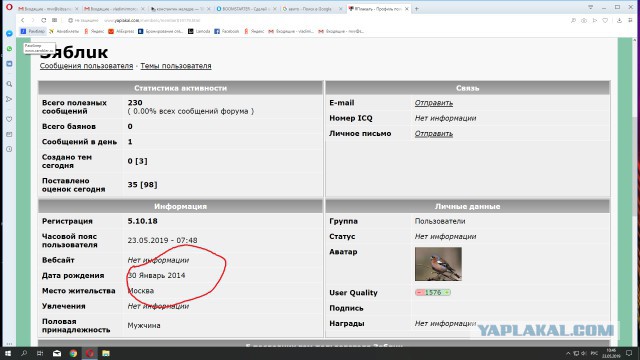The height and width of the screenshot is (360, 640).
Task: Go back with the back arrow
Action: click(22, 20)
